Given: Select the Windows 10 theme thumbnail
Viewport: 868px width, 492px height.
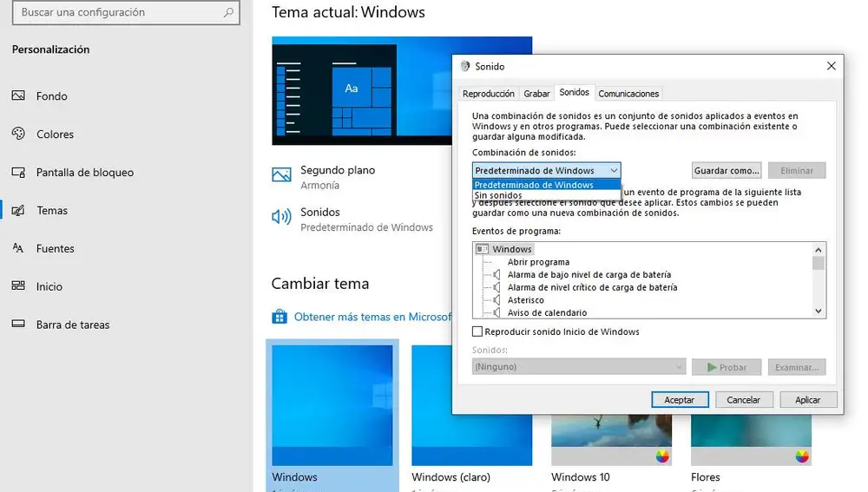Looking at the screenshot, I should click(612, 440).
